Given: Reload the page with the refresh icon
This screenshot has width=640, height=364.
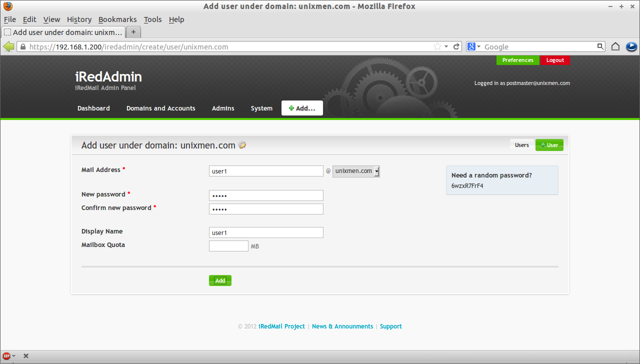Looking at the screenshot, I should 456,46.
